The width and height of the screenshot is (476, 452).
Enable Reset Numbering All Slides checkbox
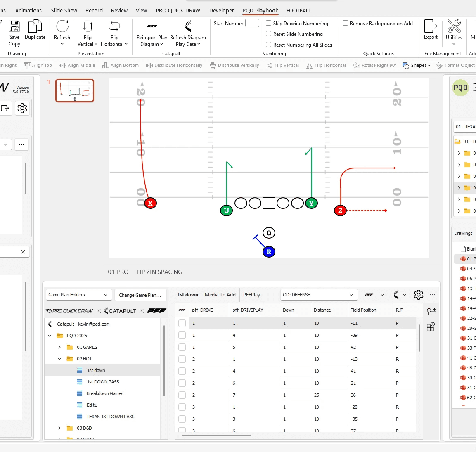pyautogui.click(x=269, y=44)
